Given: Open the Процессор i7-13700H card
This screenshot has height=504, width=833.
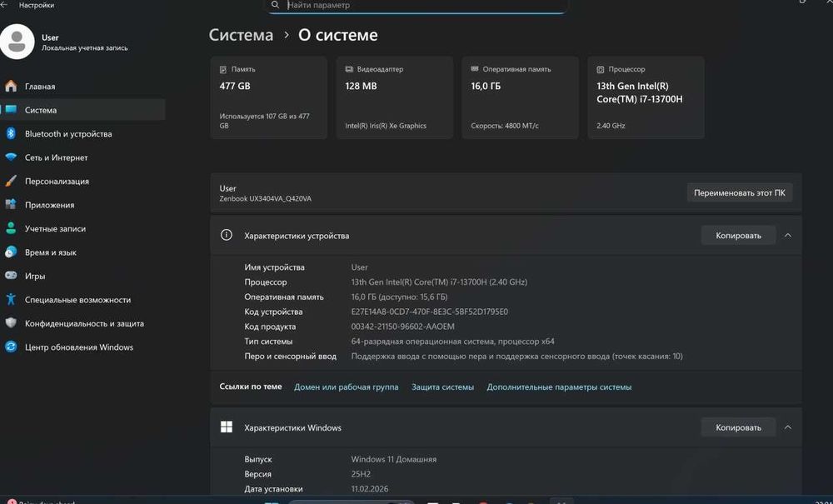Looking at the screenshot, I should (646, 97).
